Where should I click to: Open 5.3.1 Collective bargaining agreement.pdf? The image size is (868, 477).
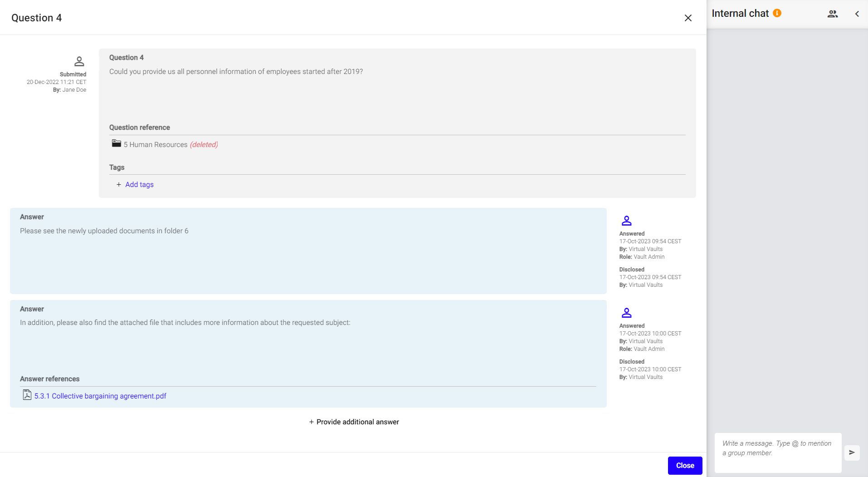tap(100, 396)
